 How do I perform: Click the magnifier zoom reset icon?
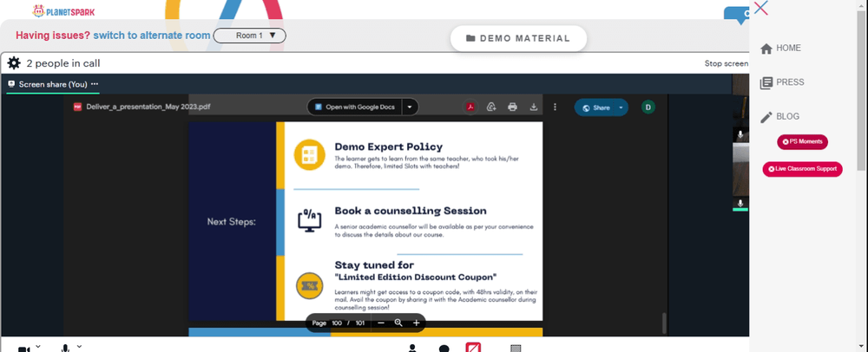(x=398, y=323)
